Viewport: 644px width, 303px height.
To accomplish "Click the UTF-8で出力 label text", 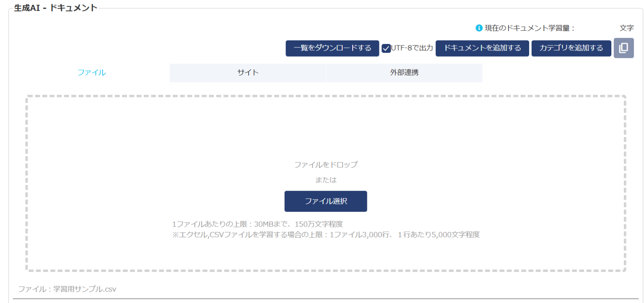I will [412, 48].
